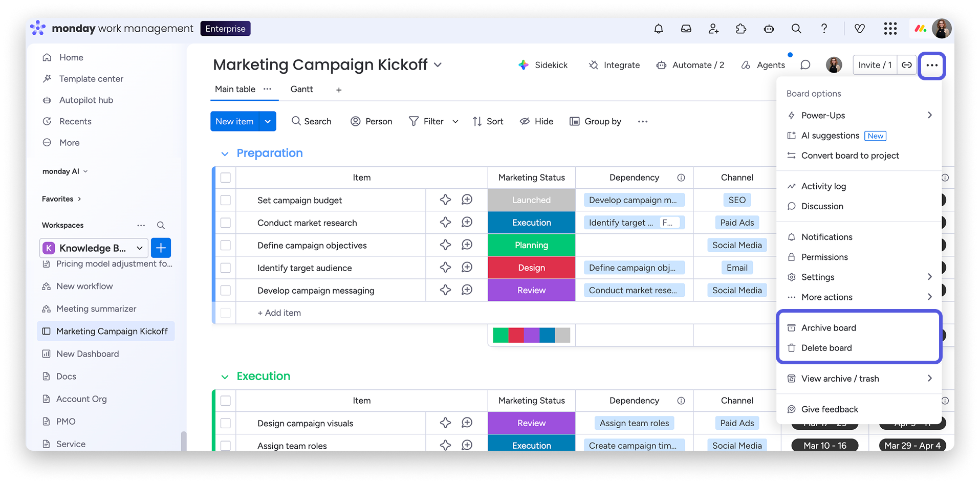This screenshot has width=980, height=484.
Task: Tick the Identify target audience checkbox
Action: pyautogui.click(x=226, y=268)
